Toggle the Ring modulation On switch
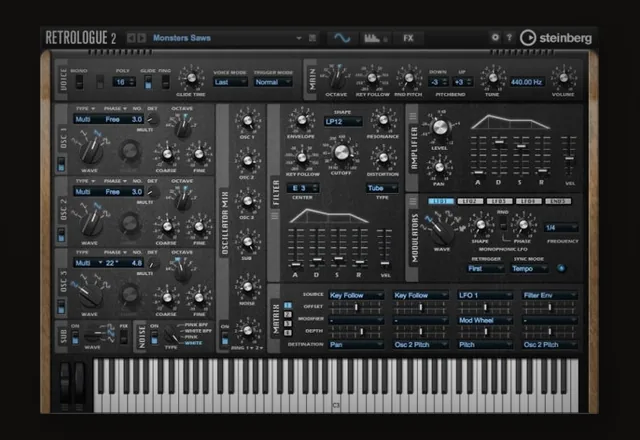The height and width of the screenshot is (440, 640). click(225, 337)
